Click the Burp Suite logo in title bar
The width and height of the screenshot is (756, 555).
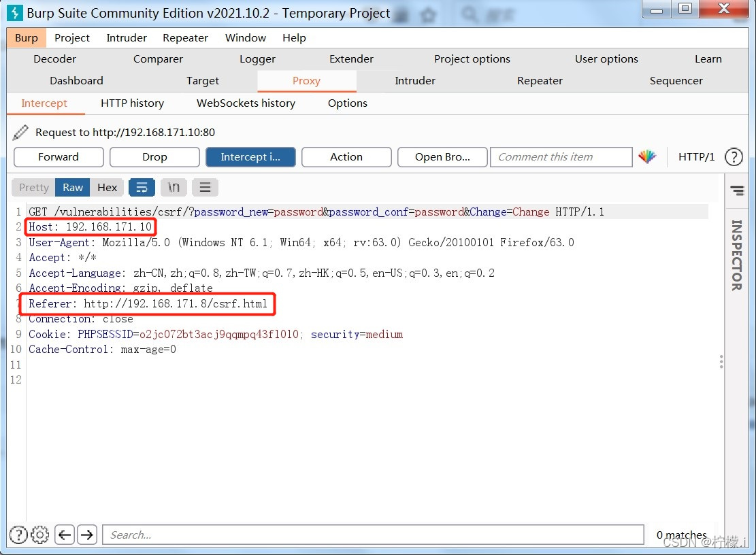15,13
